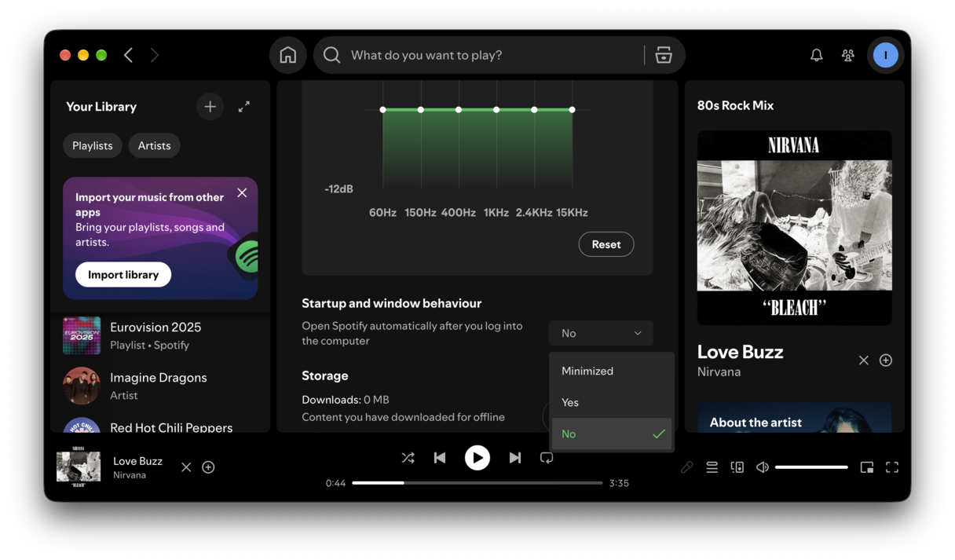
Task: Open Love Buzz title in right panel
Action: (741, 352)
